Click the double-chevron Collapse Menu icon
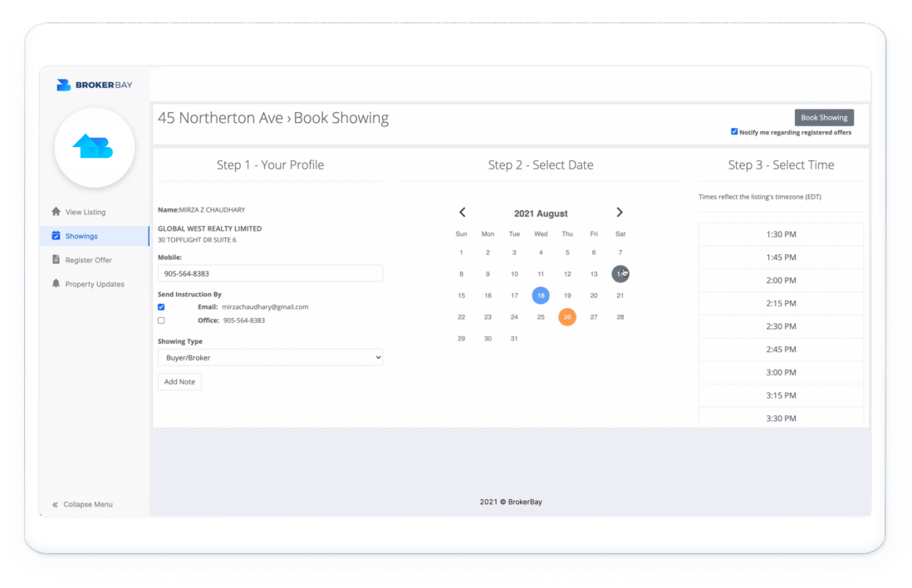The image size is (912, 588). click(55, 504)
